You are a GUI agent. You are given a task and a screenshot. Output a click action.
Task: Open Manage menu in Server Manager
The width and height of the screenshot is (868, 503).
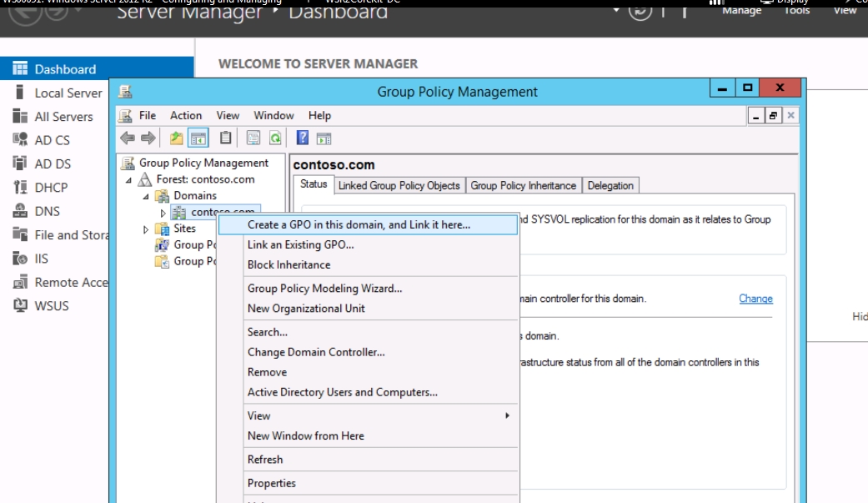(x=742, y=9)
